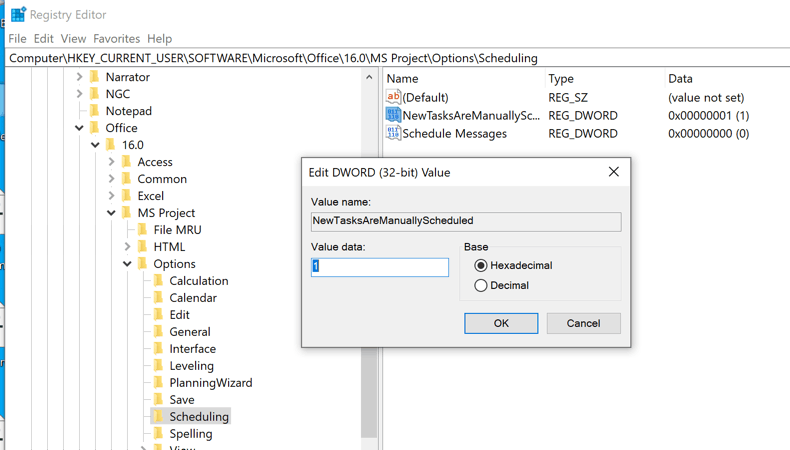This screenshot has width=790, height=450.
Task: Click the tree scrollbar up arrow
Action: [x=369, y=77]
